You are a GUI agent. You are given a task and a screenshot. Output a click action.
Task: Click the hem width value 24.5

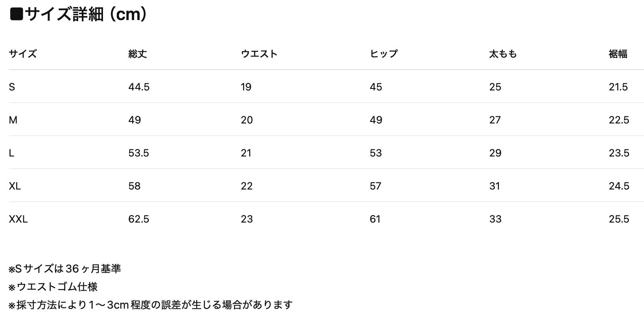coord(619,186)
